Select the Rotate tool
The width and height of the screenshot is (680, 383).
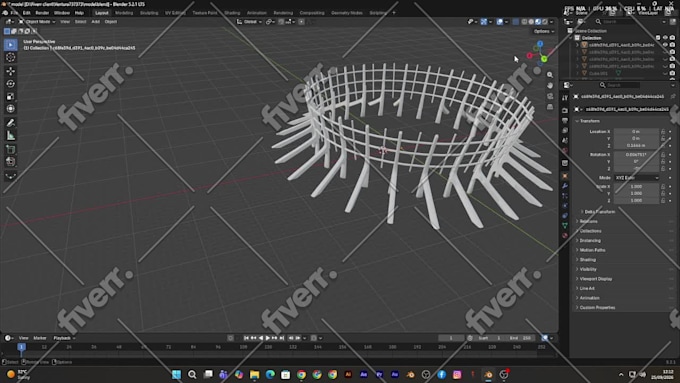tap(11, 83)
